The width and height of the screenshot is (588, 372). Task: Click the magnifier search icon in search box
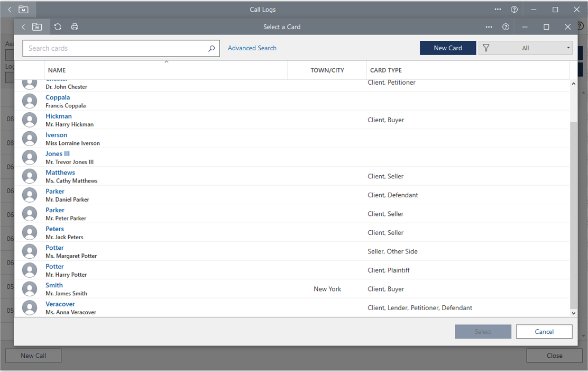click(212, 48)
